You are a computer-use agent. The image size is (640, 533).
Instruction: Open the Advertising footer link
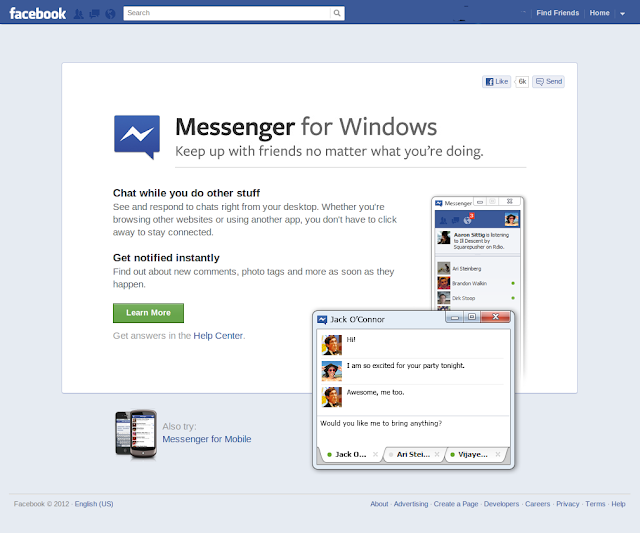(411, 504)
